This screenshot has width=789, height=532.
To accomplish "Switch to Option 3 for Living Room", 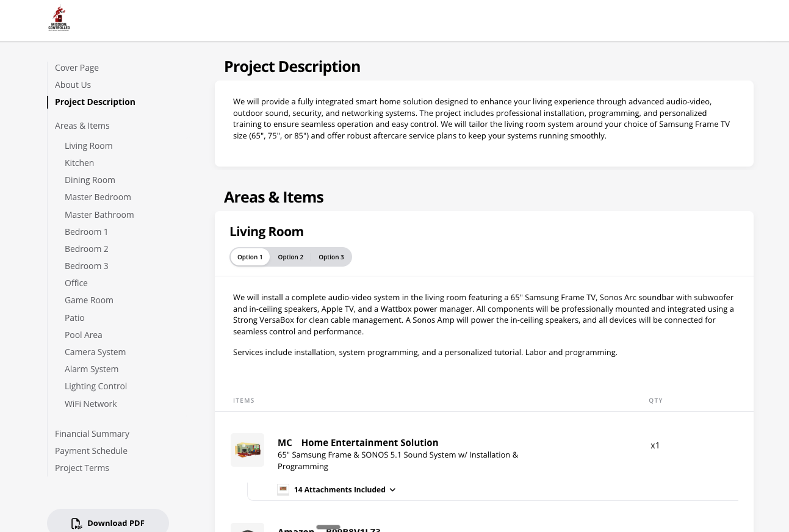I will pyautogui.click(x=331, y=257).
